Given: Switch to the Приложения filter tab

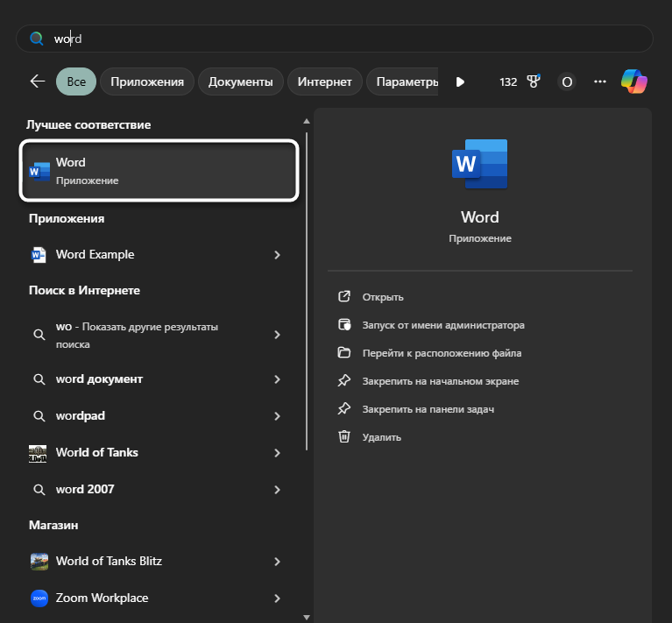Looking at the screenshot, I should [147, 81].
